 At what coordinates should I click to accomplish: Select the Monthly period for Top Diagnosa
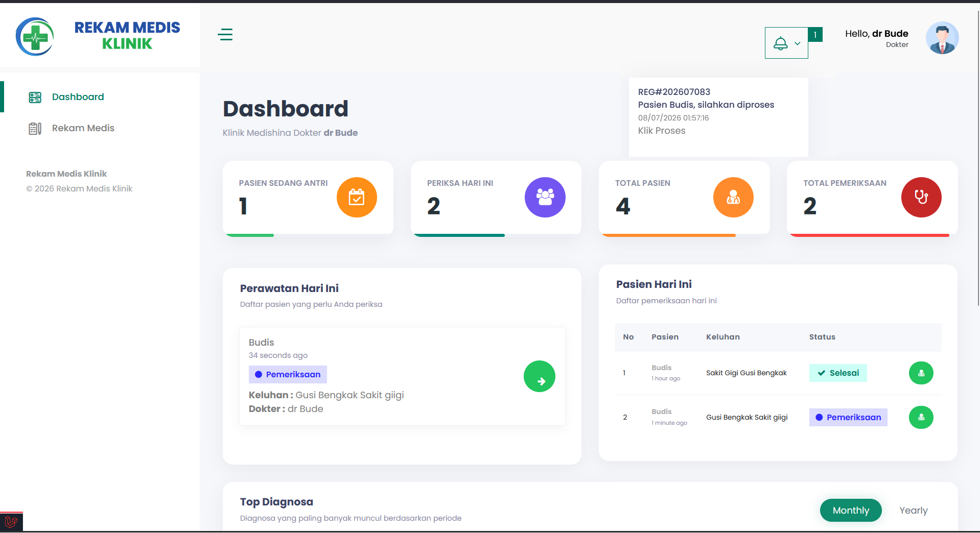851,511
